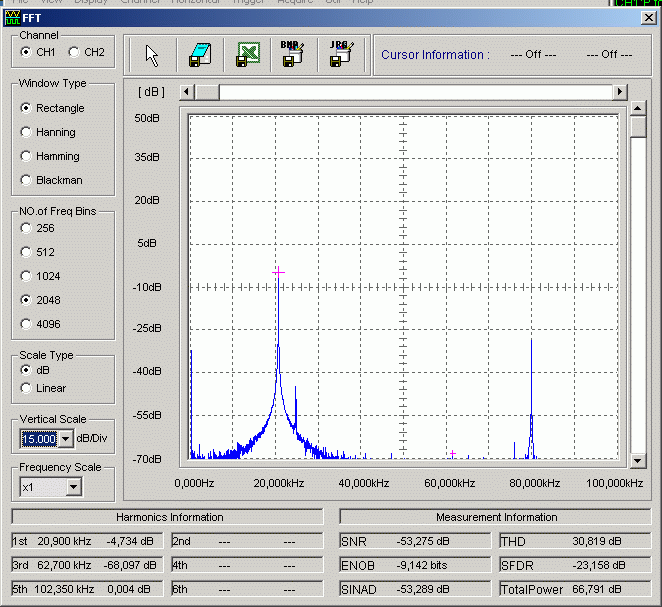662x607 pixels.
Task: Open the Frequency Scale x1 dropdown
Action: 73,487
